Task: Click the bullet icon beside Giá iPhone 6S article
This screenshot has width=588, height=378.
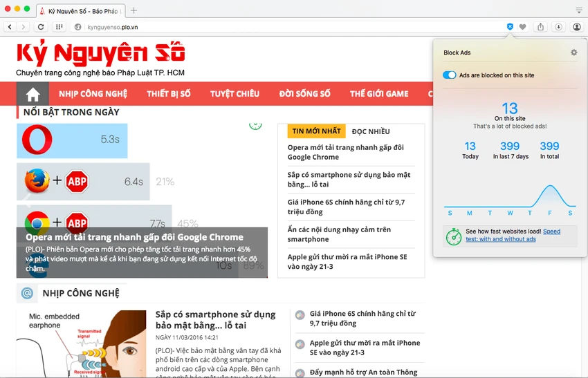Action: click(300, 315)
